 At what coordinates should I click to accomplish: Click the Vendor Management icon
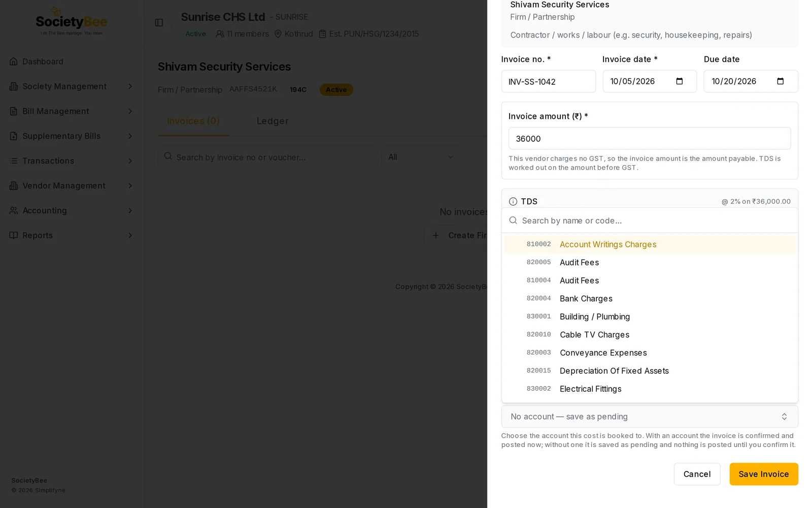point(14,186)
